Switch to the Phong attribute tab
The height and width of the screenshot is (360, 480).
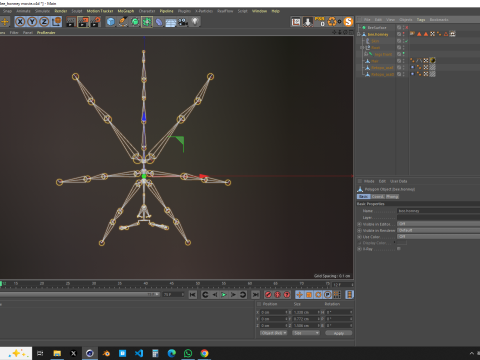pyautogui.click(x=392, y=197)
